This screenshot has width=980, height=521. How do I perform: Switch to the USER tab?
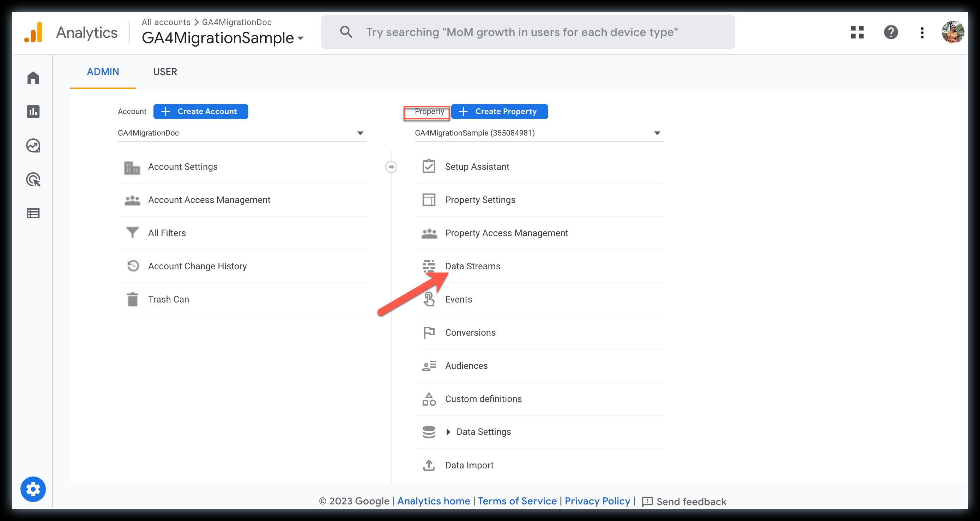165,72
